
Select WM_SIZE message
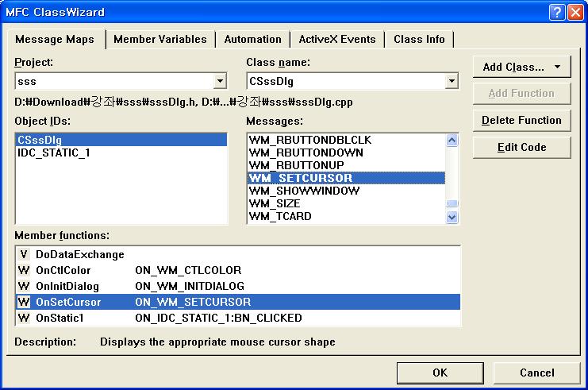pos(347,203)
